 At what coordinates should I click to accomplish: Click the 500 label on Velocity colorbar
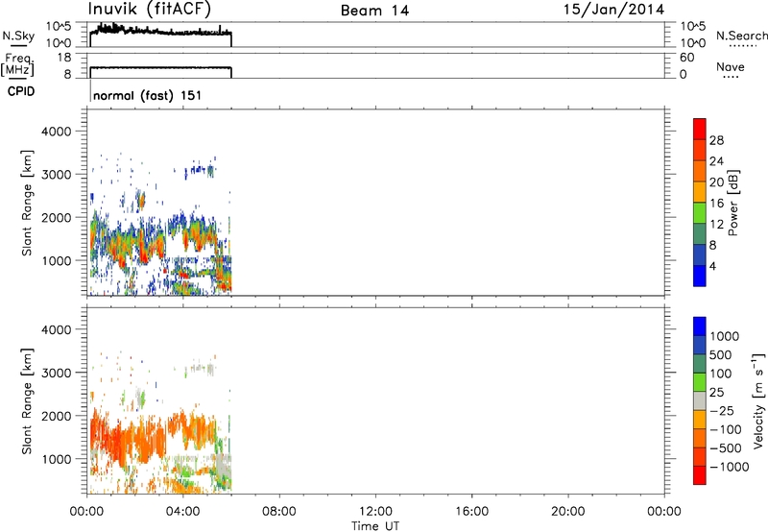click(721, 355)
